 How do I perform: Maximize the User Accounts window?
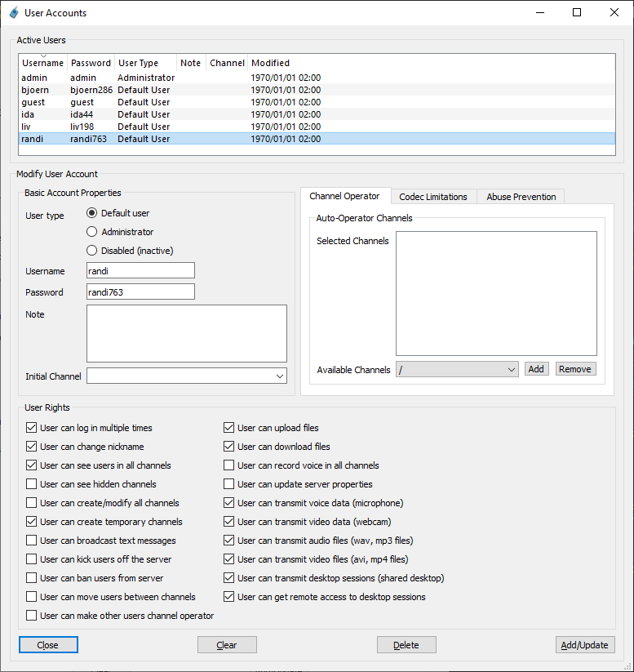[577, 12]
